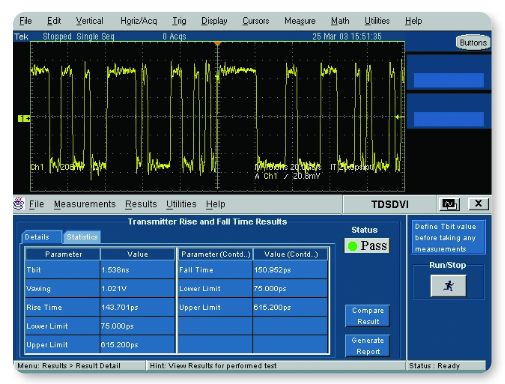
Task: Click the Menu: Results > Result Detail status
Action: click(x=69, y=366)
